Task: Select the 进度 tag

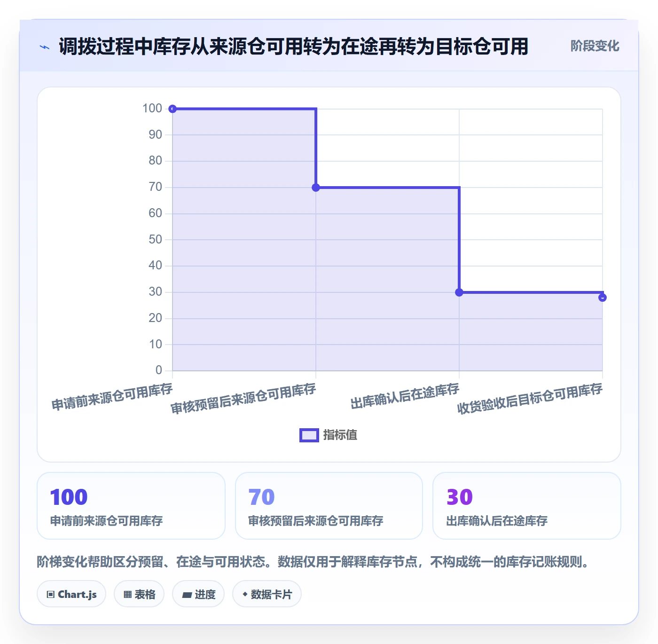Action: coord(198,594)
